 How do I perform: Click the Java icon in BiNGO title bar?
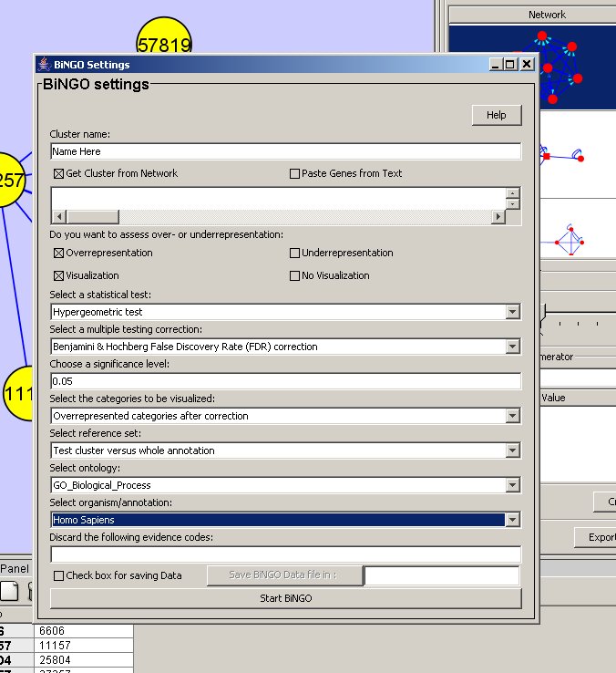click(x=44, y=65)
